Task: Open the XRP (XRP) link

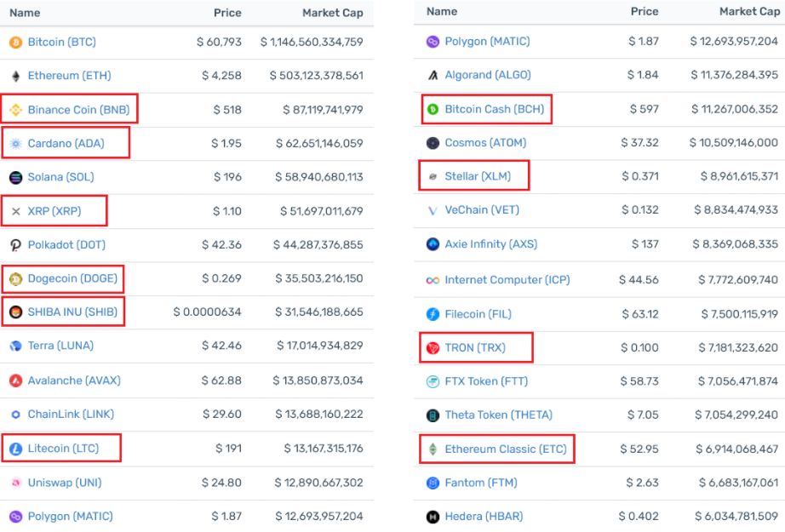Action: click(x=54, y=211)
